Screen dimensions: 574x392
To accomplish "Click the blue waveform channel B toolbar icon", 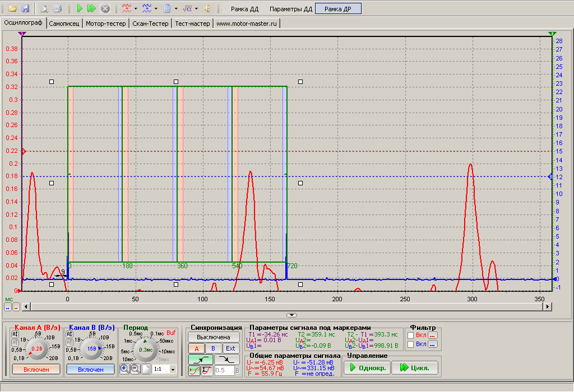I will [147, 8].
